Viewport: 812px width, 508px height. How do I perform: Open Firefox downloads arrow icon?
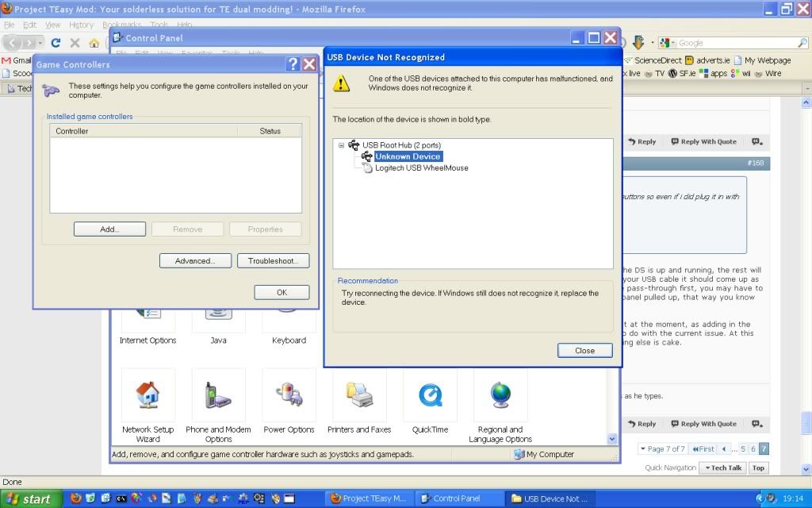(638, 43)
